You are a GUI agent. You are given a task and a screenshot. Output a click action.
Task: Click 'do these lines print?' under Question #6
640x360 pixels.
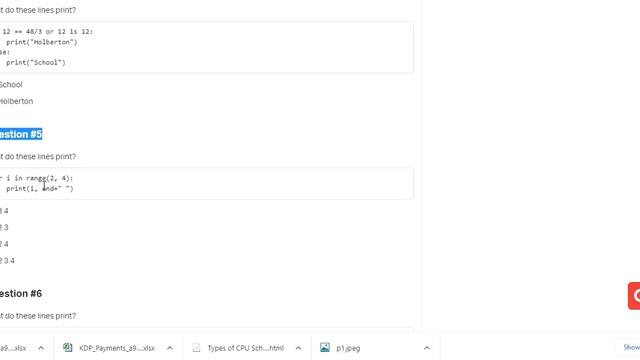40,316
